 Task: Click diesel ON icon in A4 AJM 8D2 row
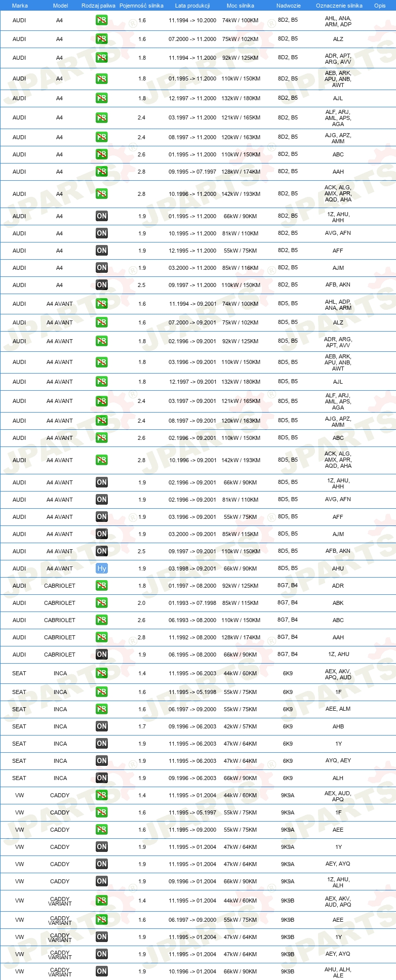click(102, 268)
